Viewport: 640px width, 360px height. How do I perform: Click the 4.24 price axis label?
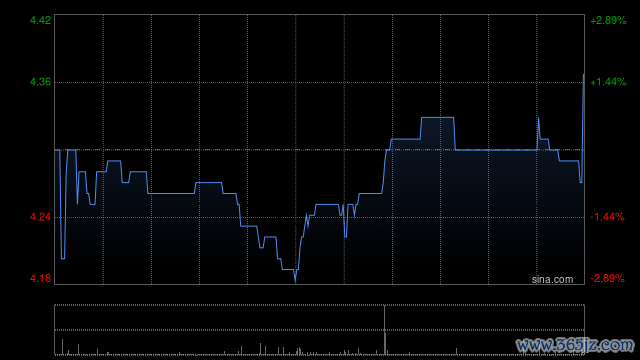[40, 217]
